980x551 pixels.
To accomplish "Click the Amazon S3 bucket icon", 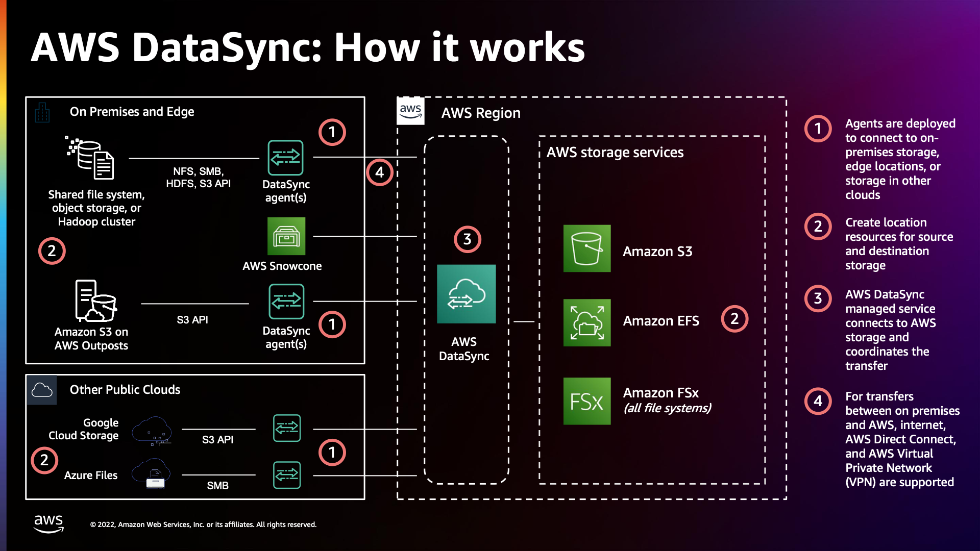I will coord(586,249).
